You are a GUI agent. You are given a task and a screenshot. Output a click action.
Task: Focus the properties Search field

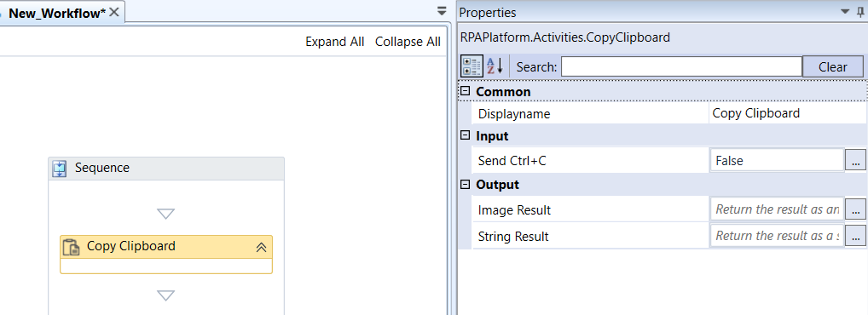point(681,67)
